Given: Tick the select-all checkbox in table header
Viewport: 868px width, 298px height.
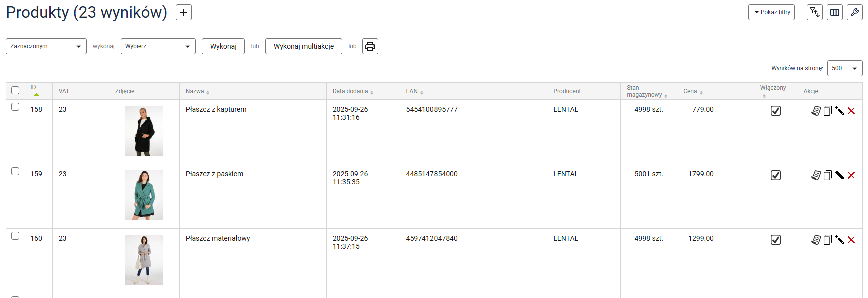Looking at the screenshot, I should (15, 90).
